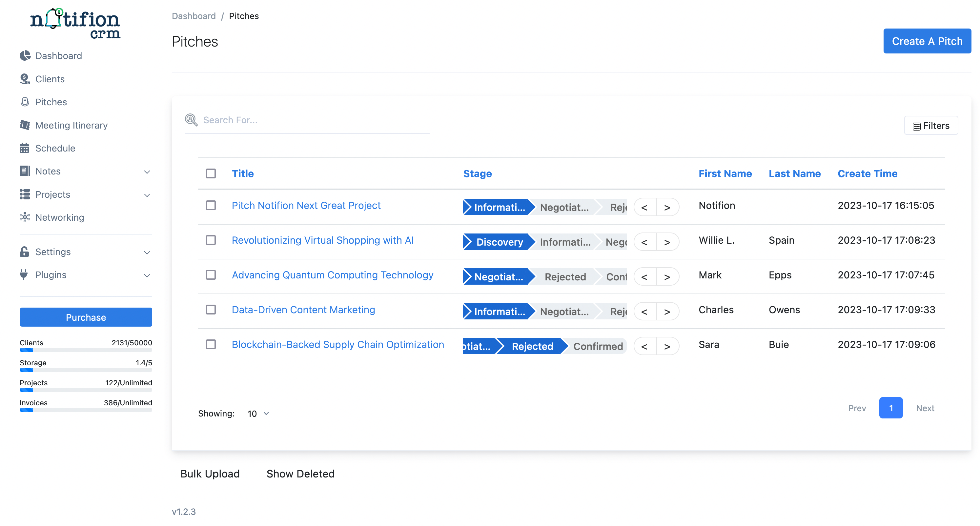Open the Show Deleted view
Viewport: 980px width, 526px height.
(x=300, y=474)
